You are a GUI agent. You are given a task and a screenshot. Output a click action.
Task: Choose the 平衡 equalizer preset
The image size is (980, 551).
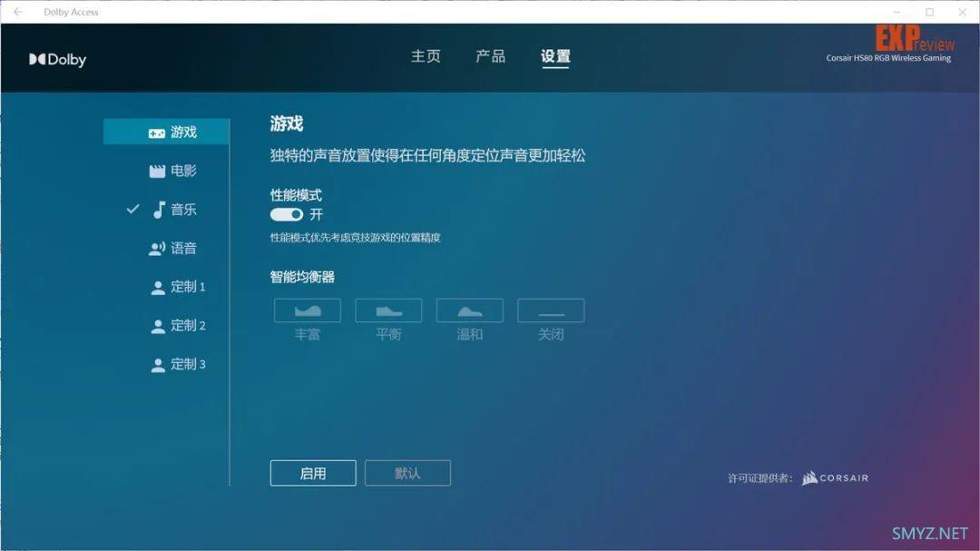click(388, 310)
